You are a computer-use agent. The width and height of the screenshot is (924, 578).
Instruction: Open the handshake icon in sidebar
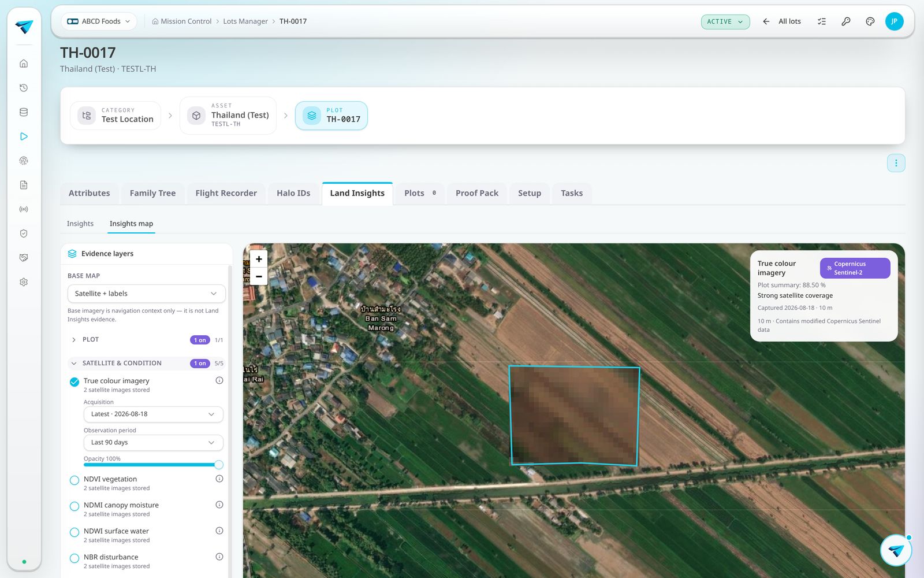24,258
